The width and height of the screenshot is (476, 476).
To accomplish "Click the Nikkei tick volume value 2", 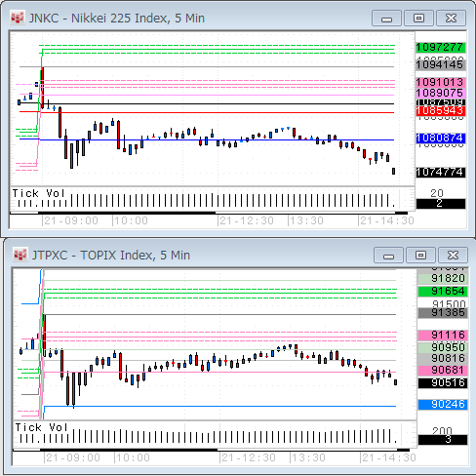I will (441, 204).
